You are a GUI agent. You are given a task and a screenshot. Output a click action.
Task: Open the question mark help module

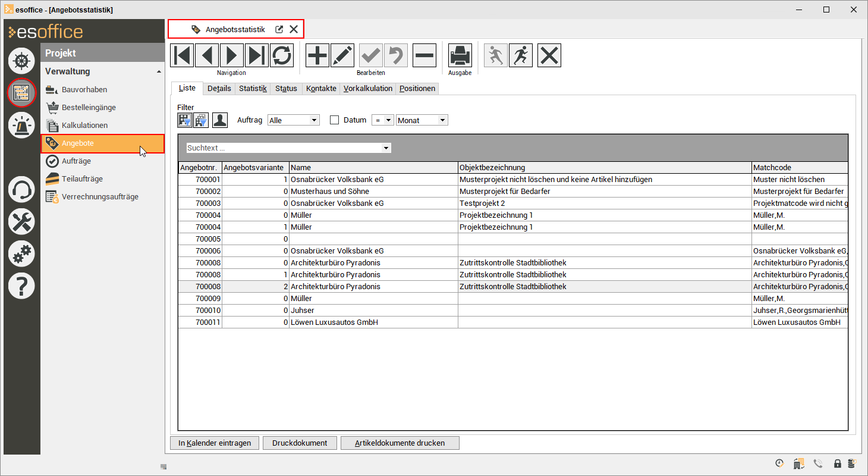click(x=22, y=286)
